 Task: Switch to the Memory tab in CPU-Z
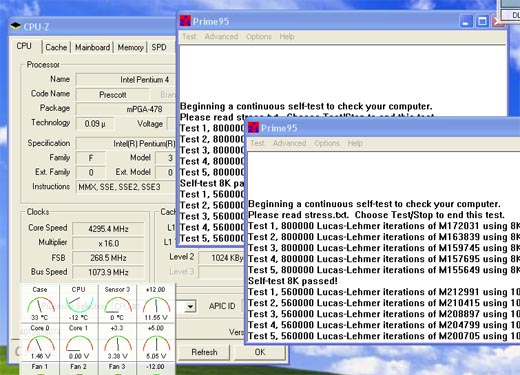pos(130,47)
